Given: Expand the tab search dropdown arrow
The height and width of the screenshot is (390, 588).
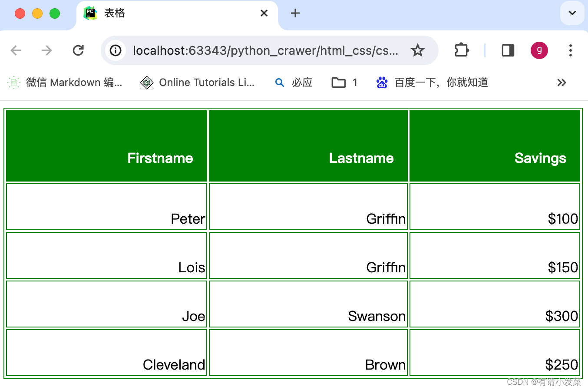Looking at the screenshot, I should coord(572,13).
